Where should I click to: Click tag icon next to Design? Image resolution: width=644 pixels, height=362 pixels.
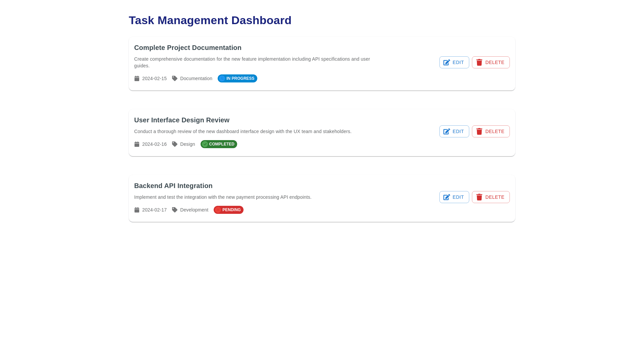(175, 144)
